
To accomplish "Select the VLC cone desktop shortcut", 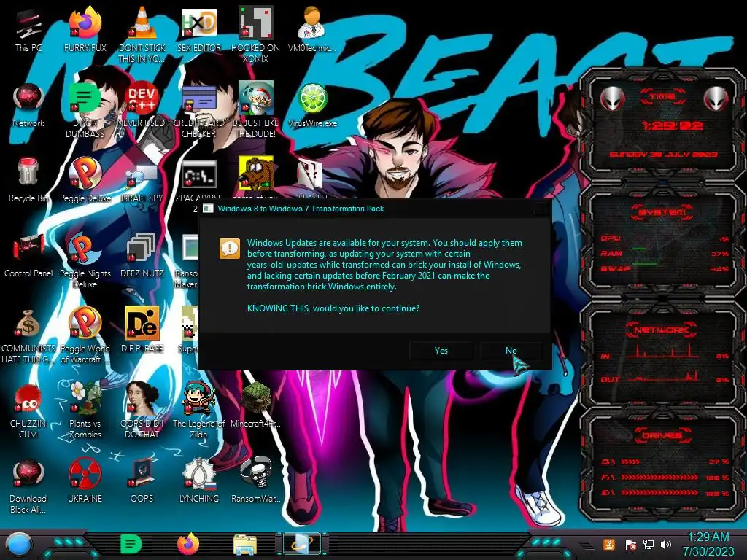I will point(142,34).
